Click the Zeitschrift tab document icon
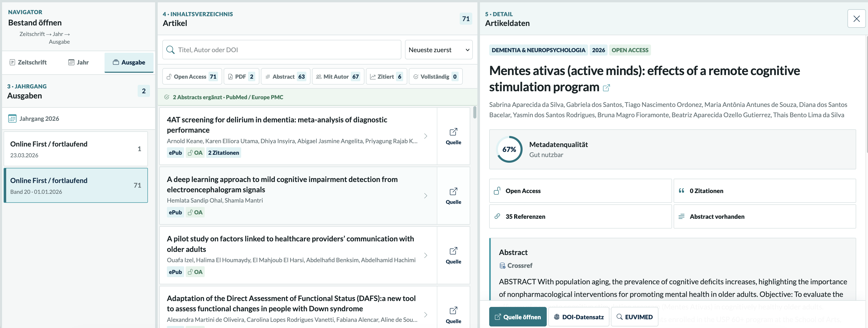Image resolution: width=868 pixels, height=328 pixels. [12, 62]
